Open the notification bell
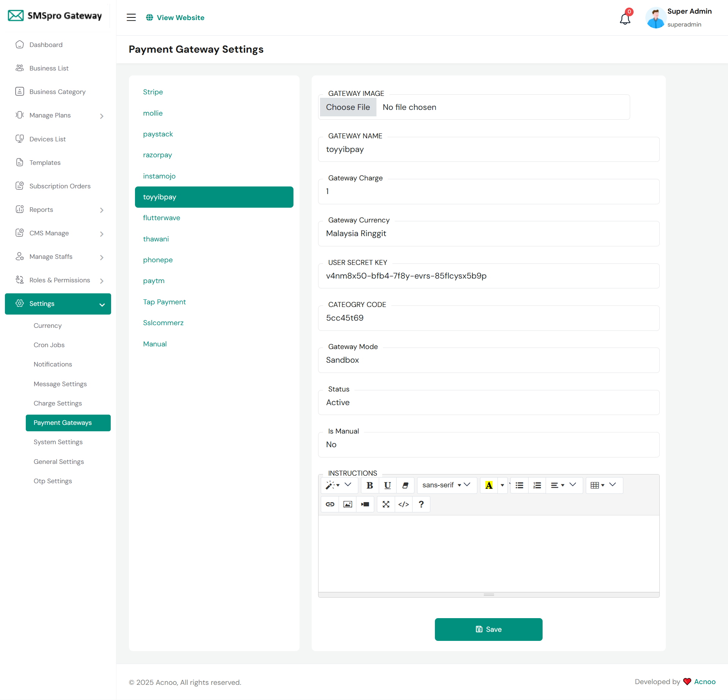Viewport: 728px width, 700px height. click(625, 19)
